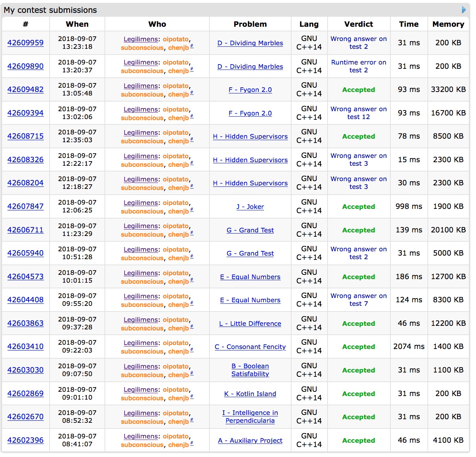
Task: Click the # marker in submission 42607847 row
Action: pos(192,210)
